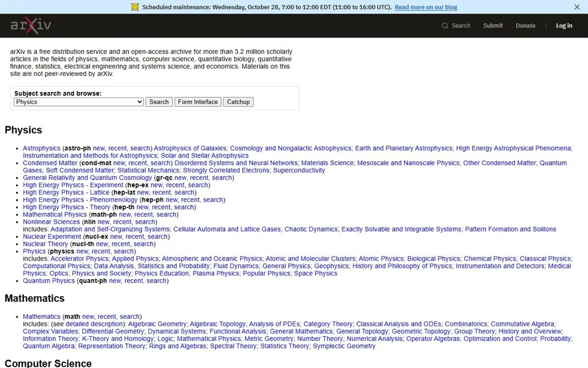The image size is (588, 368).
Task: Open the Condensed Matter archive
Action: click(50, 163)
